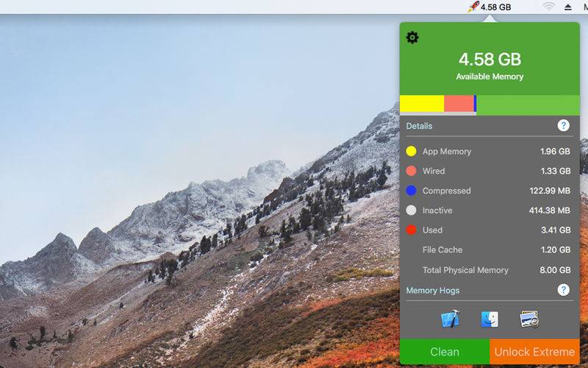Click the Used label
The height and width of the screenshot is (368, 588).
point(432,230)
